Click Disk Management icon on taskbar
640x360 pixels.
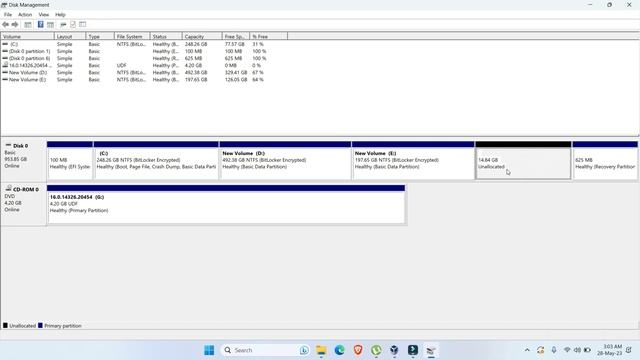[x=431, y=350]
